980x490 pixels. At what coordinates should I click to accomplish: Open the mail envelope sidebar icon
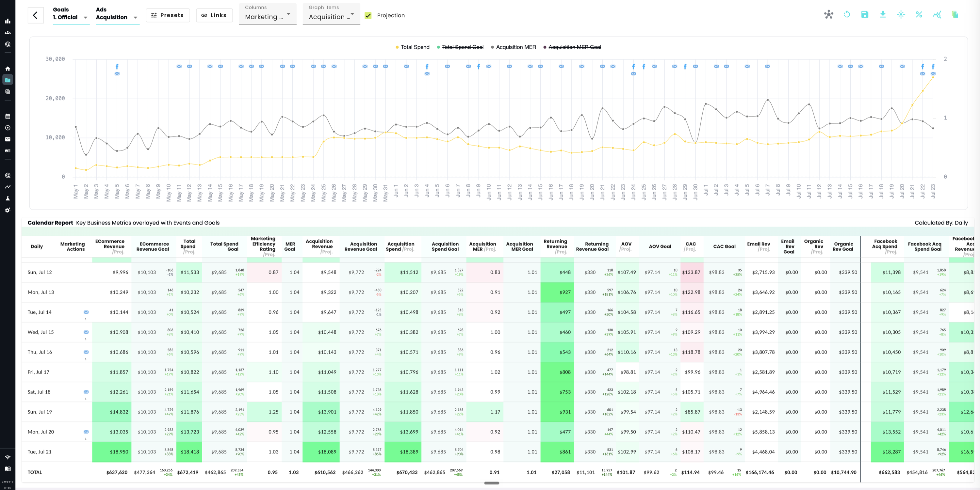click(x=8, y=139)
